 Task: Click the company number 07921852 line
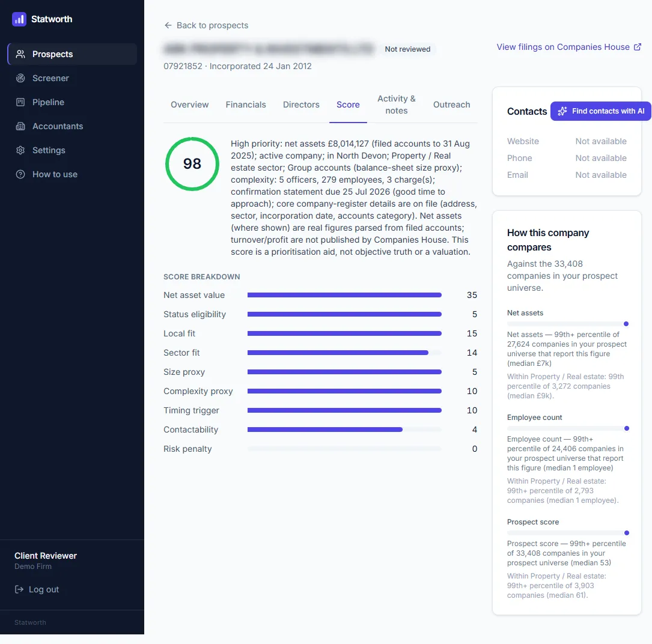tap(237, 66)
